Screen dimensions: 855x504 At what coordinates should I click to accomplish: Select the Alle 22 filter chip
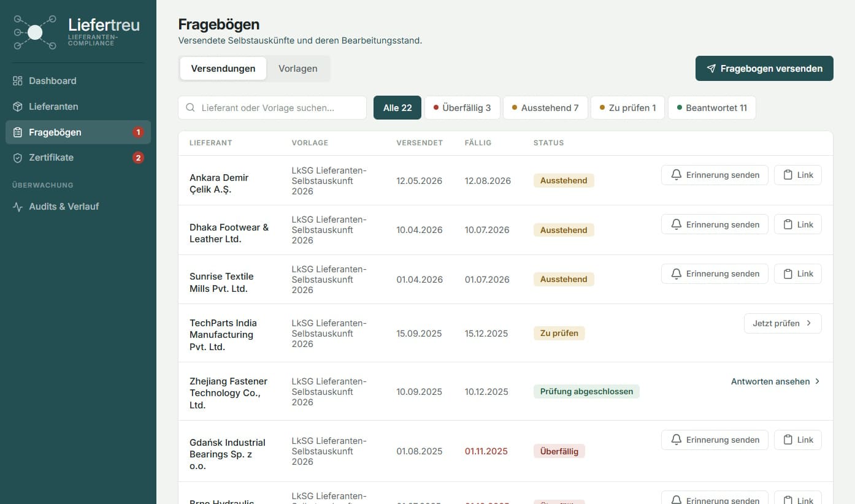coord(397,108)
